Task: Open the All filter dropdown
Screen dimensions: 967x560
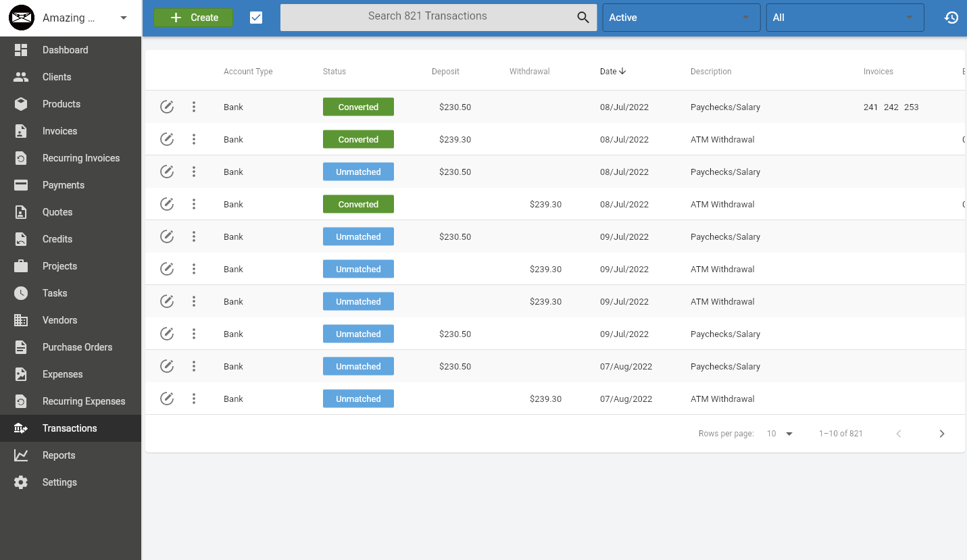Action: (845, 18)
